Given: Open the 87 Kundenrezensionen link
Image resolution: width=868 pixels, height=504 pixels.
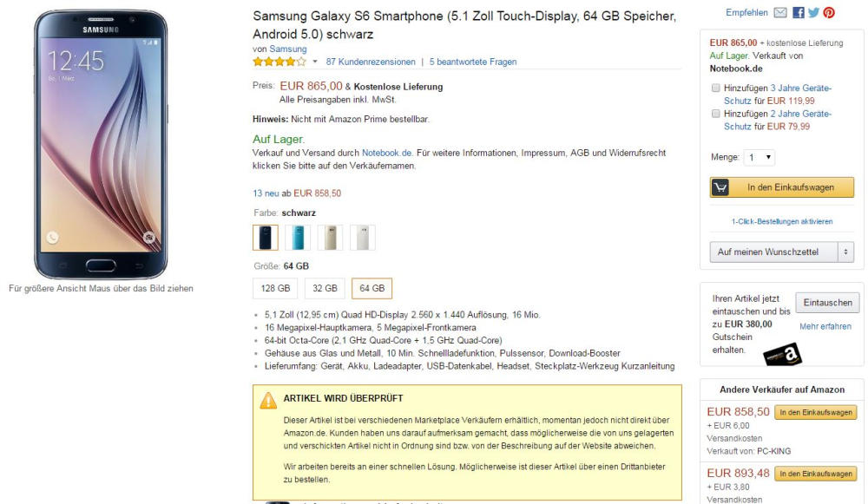Looking at the screenshot, I should pyautogui.click(x=371, y=62).
